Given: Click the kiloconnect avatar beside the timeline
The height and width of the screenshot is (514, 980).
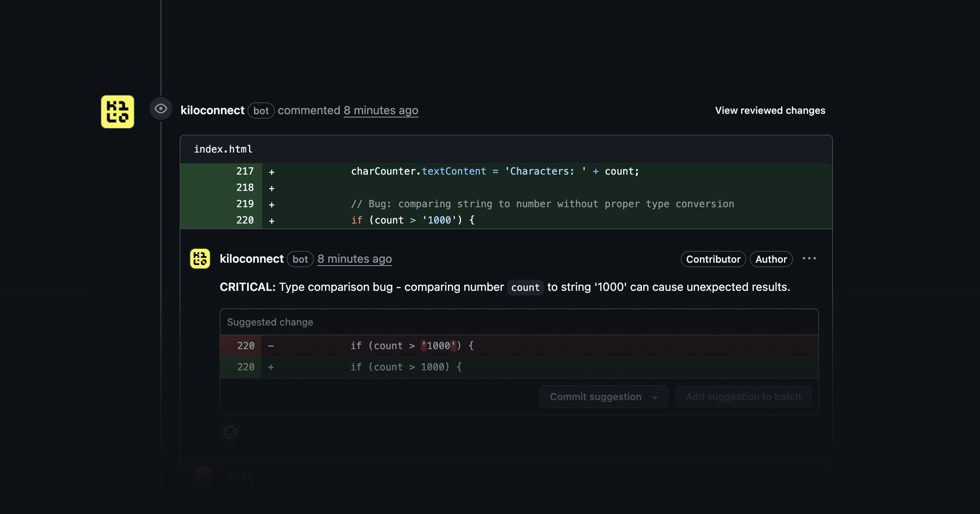Looking at the screenshot, I should click(x=117, y=112).
